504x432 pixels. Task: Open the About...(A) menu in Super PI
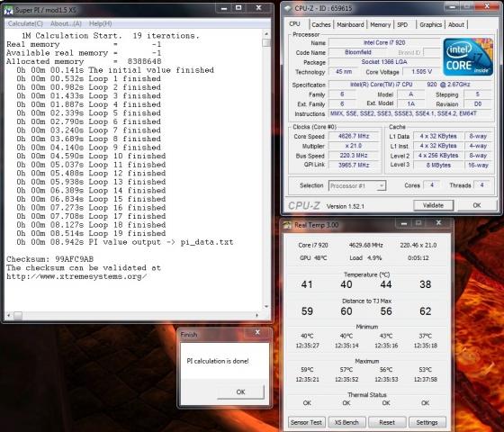click(66, 23)
